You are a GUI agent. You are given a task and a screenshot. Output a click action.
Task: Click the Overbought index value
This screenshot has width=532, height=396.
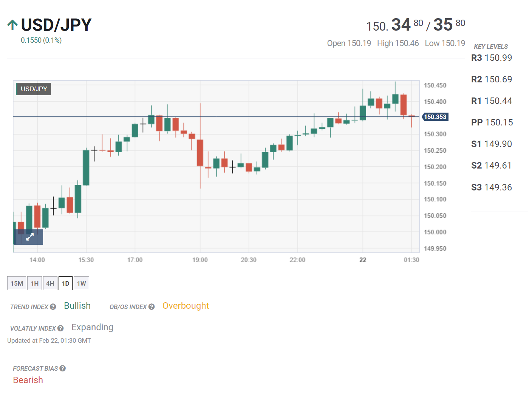[x=186, y=306]
